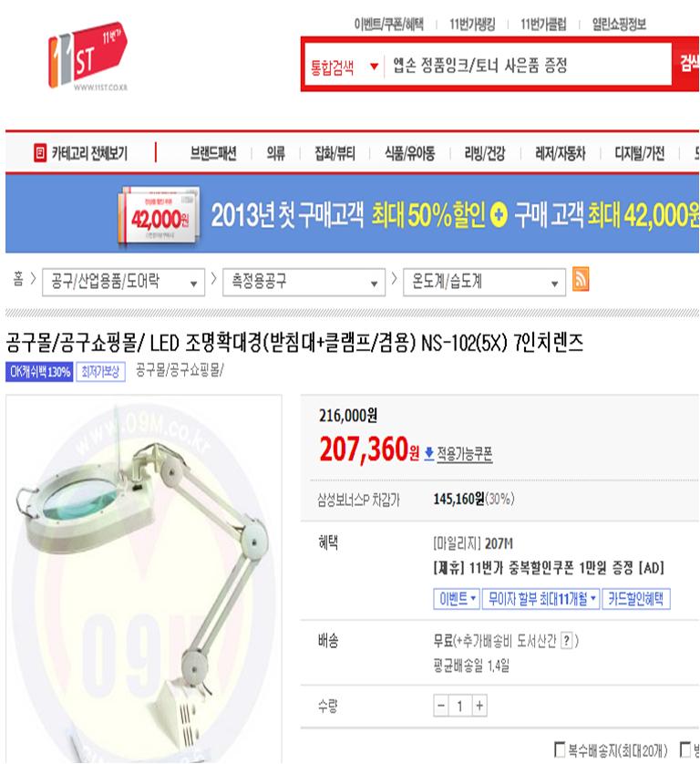Image resolution: width=700 pixels, height=764 pixels.
Task: Click the 적용가능쿠폰 link
Action: click(464, 454)
